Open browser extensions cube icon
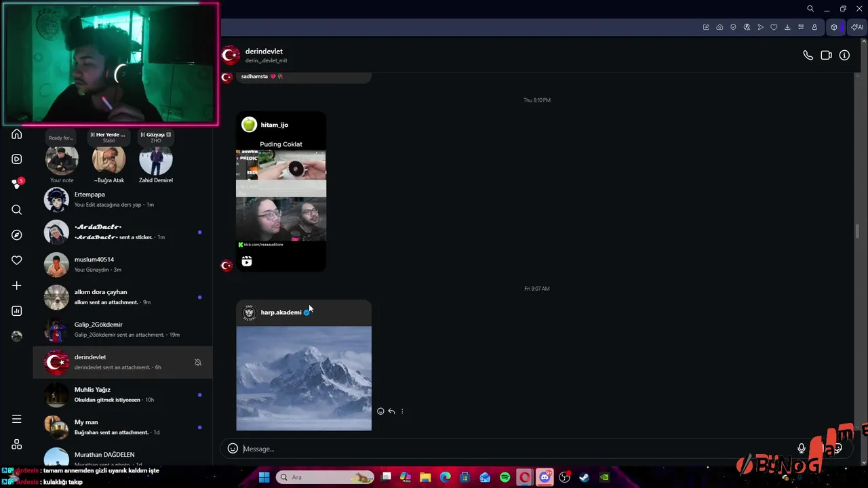868x488 pixels. pyautogui.click(x=834, y=27)
